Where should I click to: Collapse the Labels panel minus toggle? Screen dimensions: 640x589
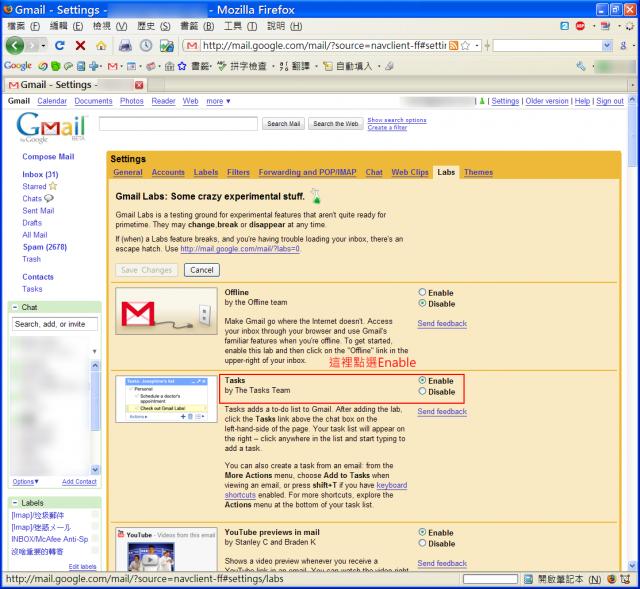(x=15, y=503)
